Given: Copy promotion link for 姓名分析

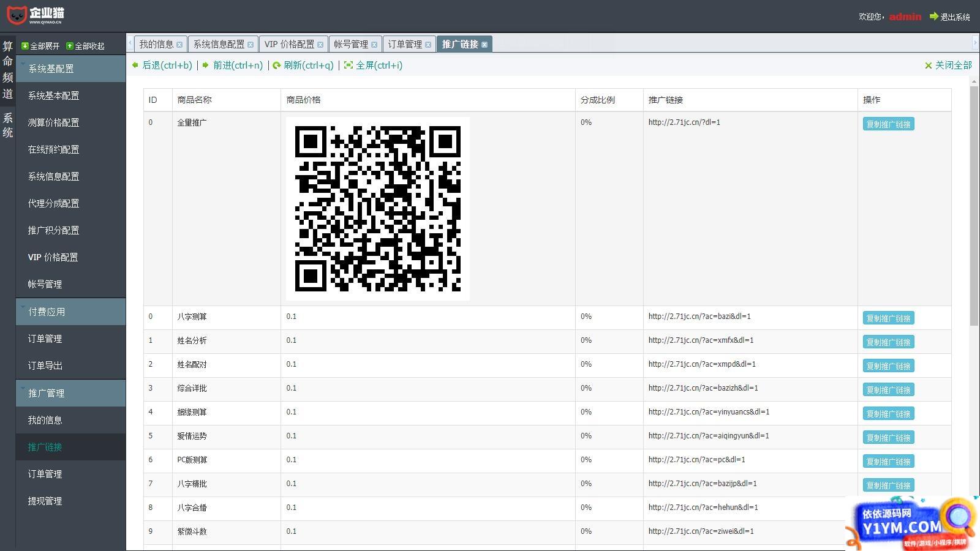Looking at the screenshot, I should 888,342.
